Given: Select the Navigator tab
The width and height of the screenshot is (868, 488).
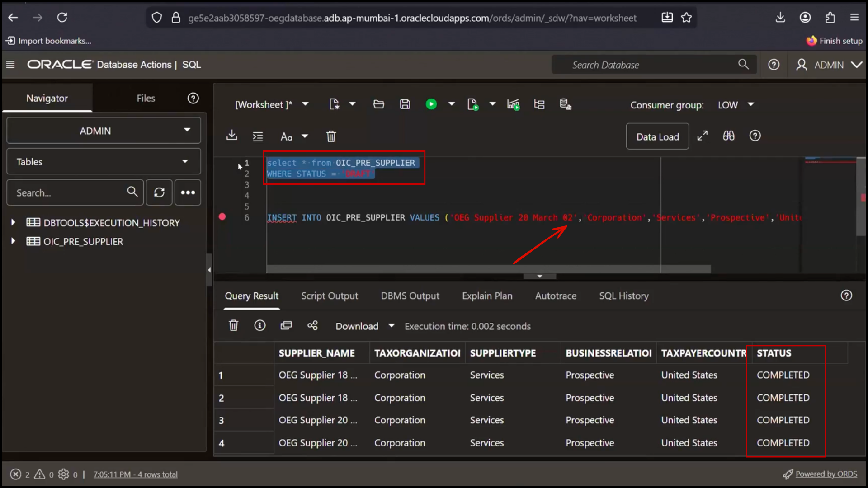Looking at the screenshot, I should point(47,98).
